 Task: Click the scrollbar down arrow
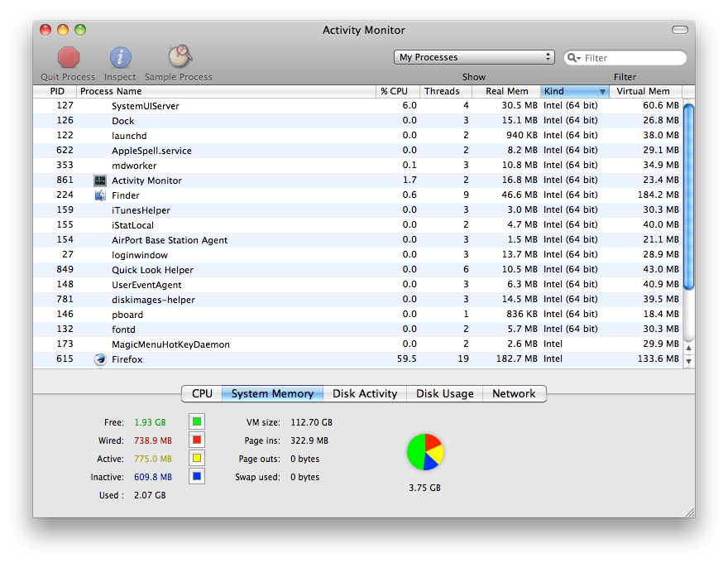689,361
